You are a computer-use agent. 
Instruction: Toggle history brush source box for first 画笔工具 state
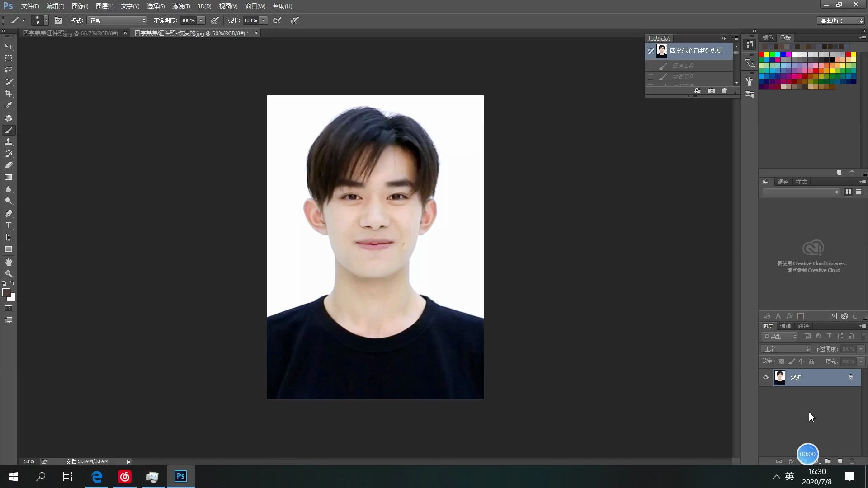click(651, 66)
